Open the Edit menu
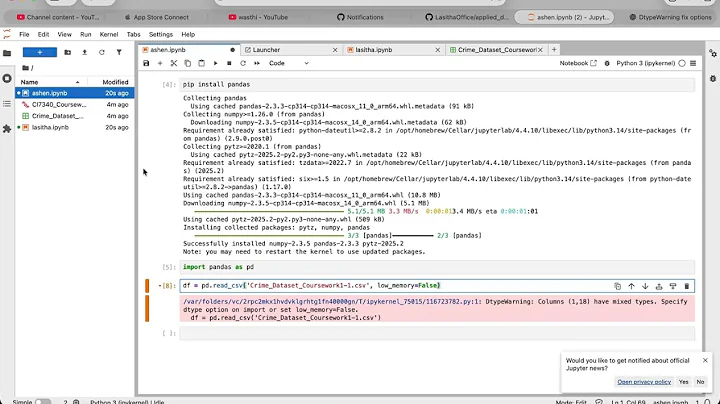Viewport: 720px width, 404px height. [43, 34]
